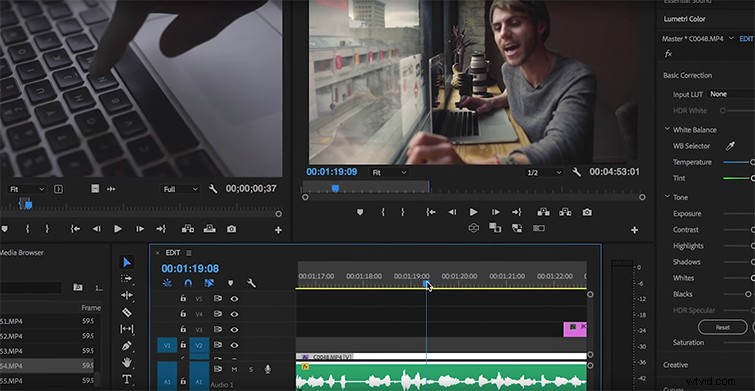Viewport: 755px width, 391px height.
Task: Select the Razor tool
Action: click(x=127, y=313)
